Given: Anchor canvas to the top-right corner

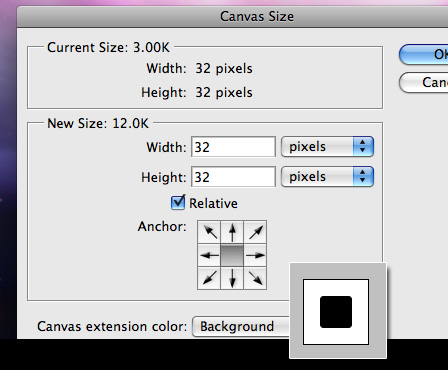Looking at the screenshot, I should [255, 232].
